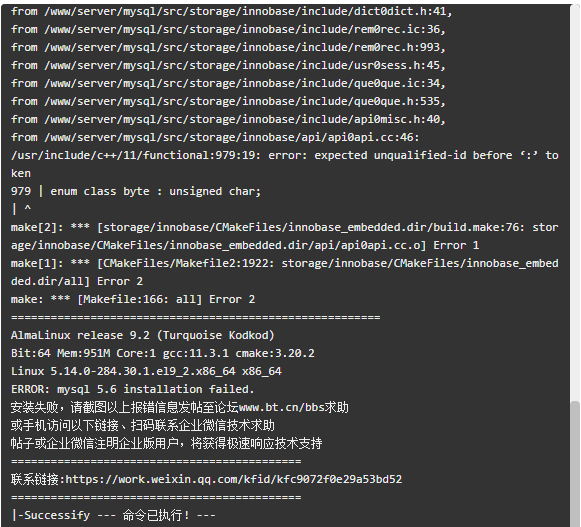The height and width of the screenshot is (527, 581).
Task: Click the 'make: *** [Makefile:166: all] Error 2' line
Action: pyautogui.click(x=133, y=299)
